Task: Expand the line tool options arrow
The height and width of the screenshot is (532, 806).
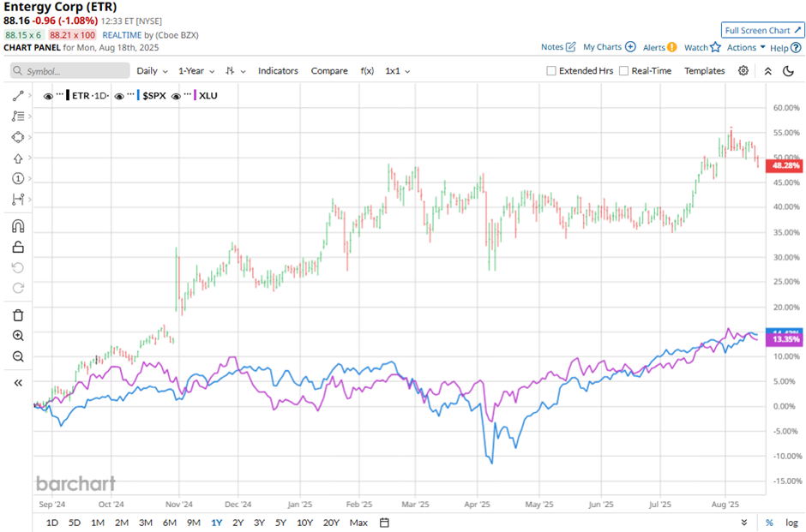Action: click(x=30, y=95)
